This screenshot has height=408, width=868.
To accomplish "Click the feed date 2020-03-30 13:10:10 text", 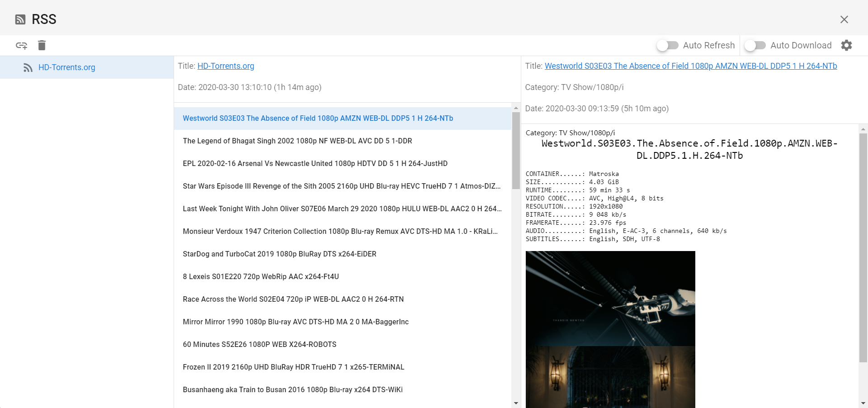I will tap(250, 87).
